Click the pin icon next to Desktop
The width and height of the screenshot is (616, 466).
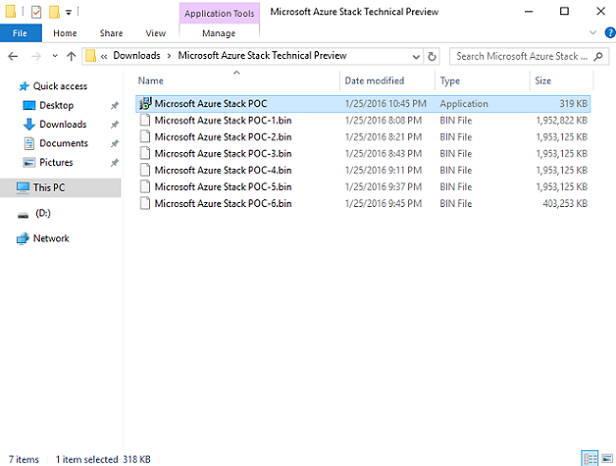(114, 105)
